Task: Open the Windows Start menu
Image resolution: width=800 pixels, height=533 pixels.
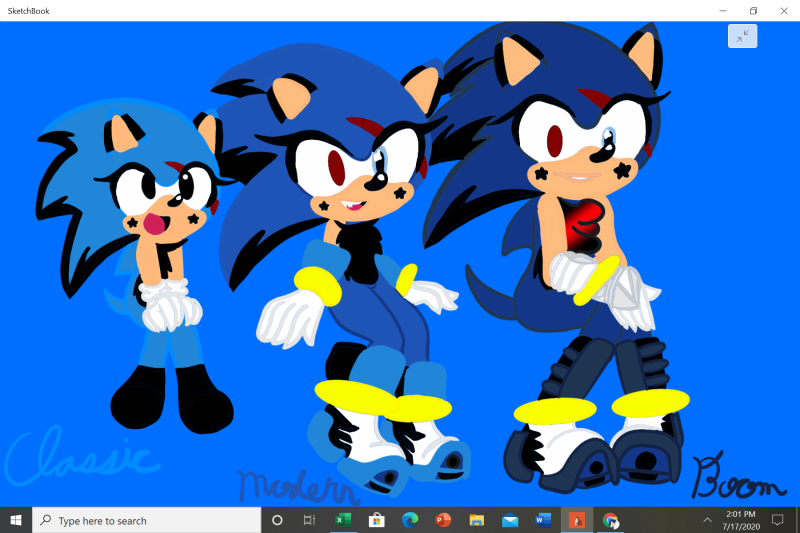Action: (x=16, y=520)
